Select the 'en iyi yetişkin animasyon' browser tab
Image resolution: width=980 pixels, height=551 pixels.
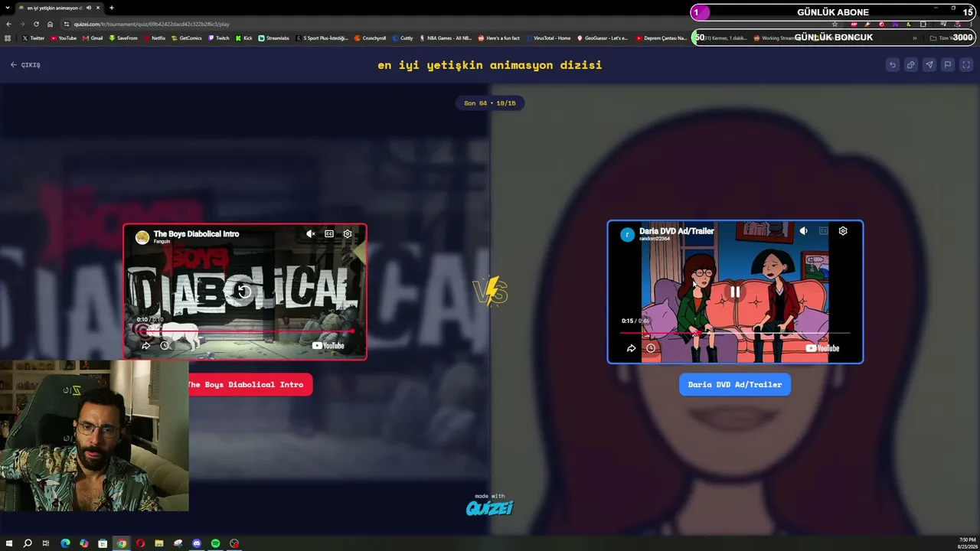pos(60,8)
